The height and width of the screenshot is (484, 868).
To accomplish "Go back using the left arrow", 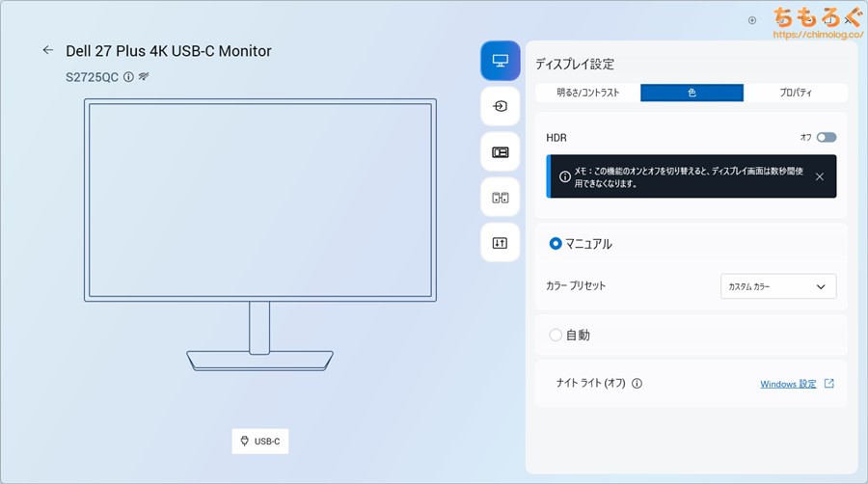I will coord(48,50).
